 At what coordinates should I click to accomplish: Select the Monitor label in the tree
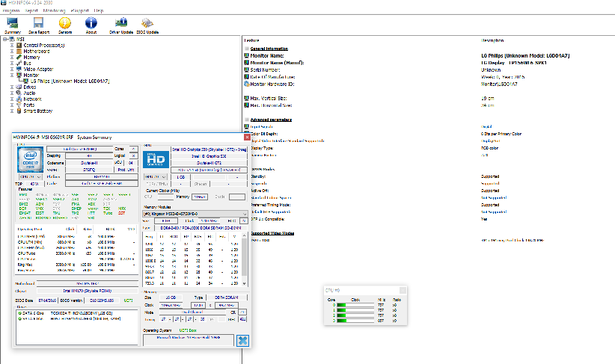[x=31, y=75]
